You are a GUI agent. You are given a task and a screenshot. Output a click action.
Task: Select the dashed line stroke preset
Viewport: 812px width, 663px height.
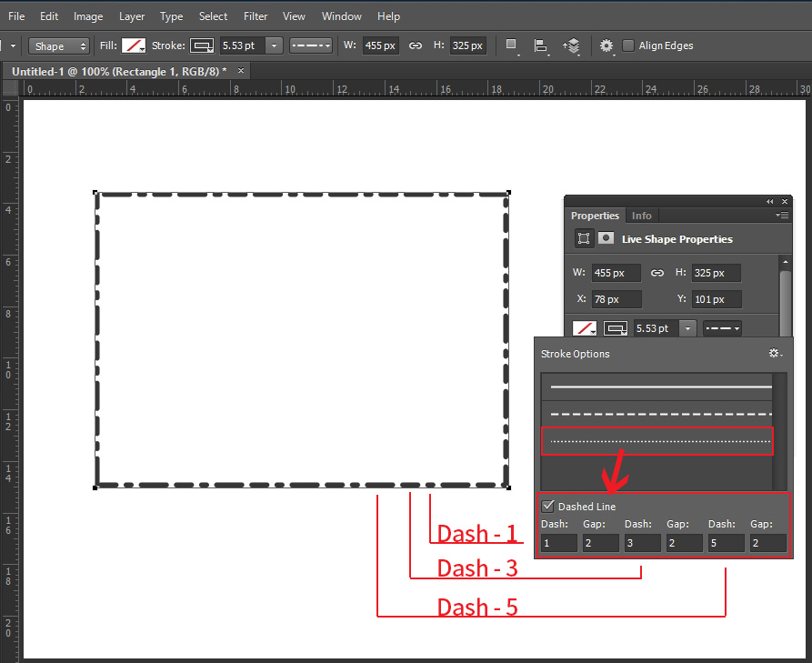tap(657, 415)
